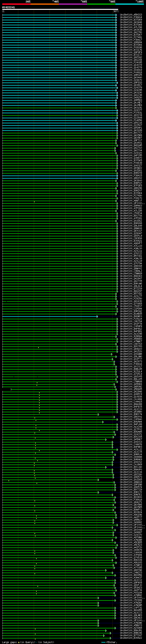Image resolution: width=146 pixels, height=644 pixels.
Task: Select hit UniRef100_Q0ZFT8
Action: click(x=131, y=324)
